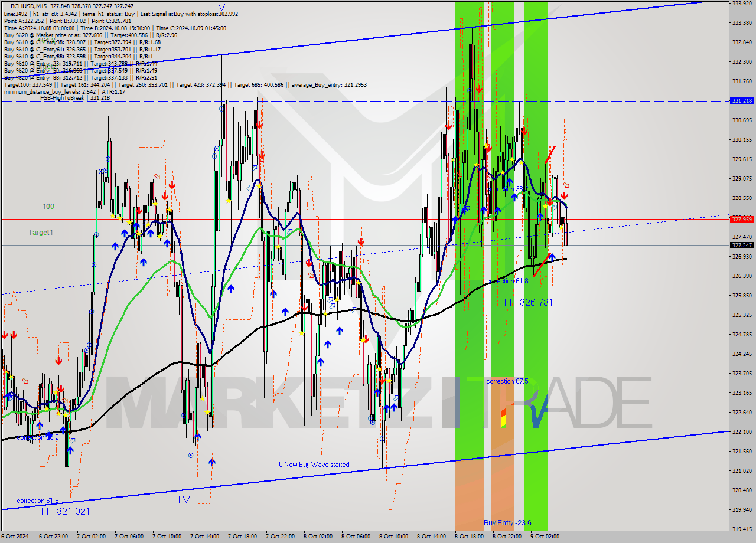Select 'correction 61.8' label above 321.021

38,501
